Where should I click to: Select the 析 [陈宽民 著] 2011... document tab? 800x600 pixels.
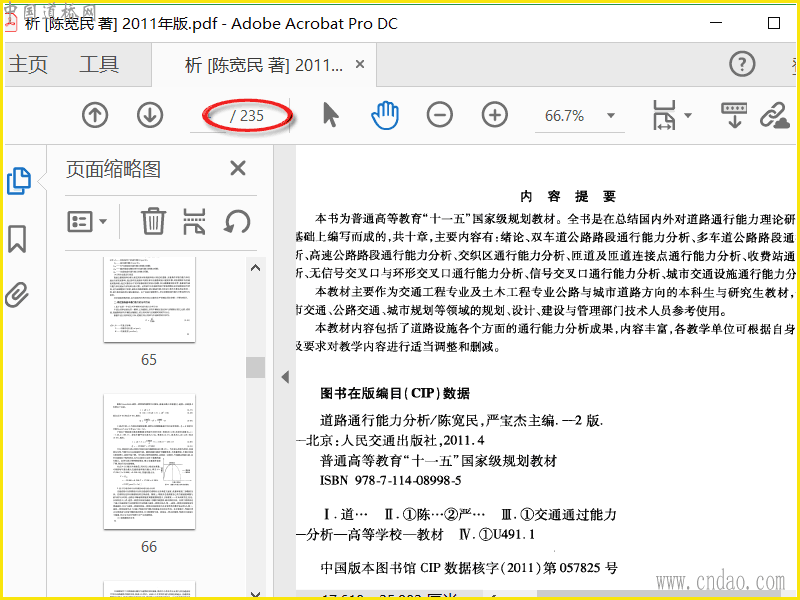[x=263, y=65]
